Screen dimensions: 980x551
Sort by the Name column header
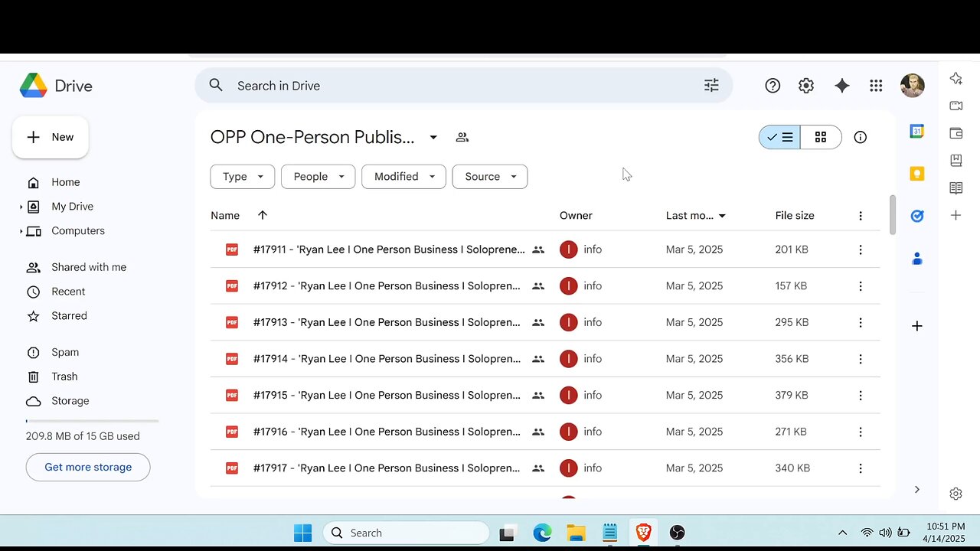point(225,216)
